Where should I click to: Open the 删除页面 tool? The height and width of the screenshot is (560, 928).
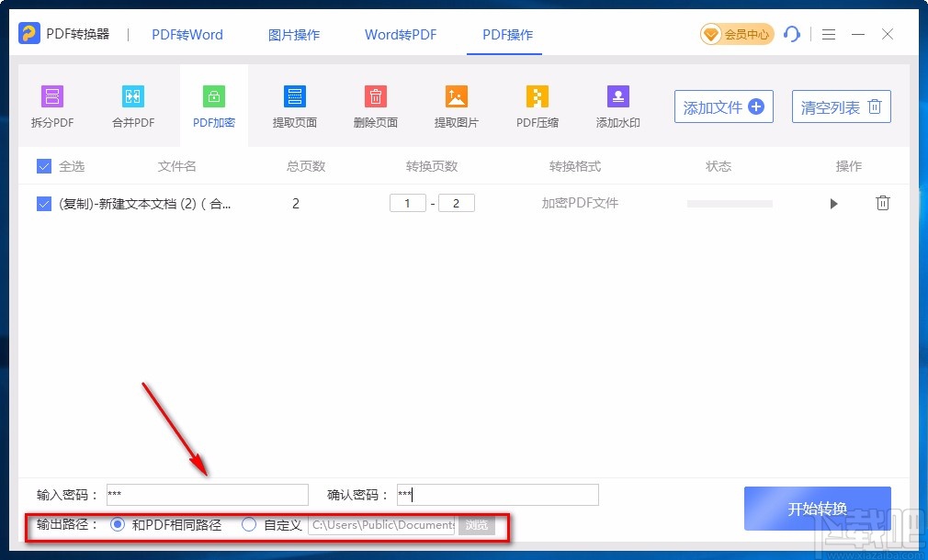[x=375, y=104]
